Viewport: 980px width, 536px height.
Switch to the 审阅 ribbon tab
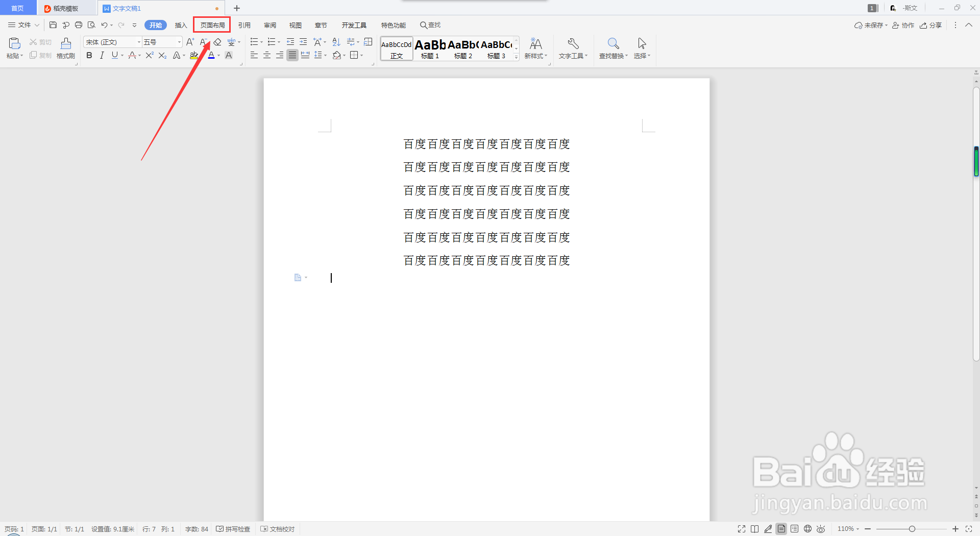pos(270,25)
